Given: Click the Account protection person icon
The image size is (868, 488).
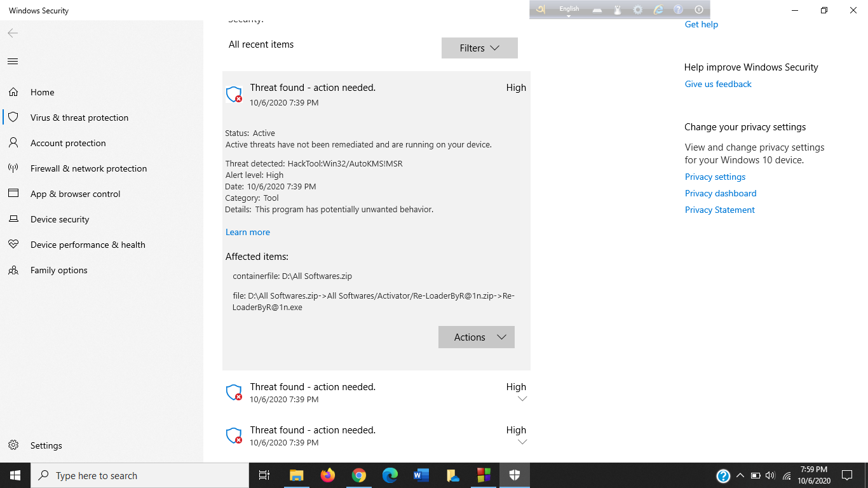Looking at the screenshot, I should 13,143.
